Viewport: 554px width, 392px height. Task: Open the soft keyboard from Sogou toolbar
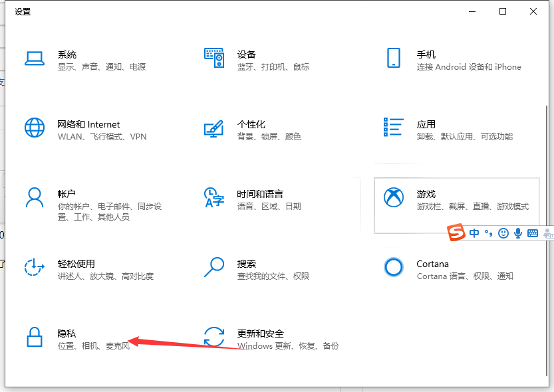(533, 233)
